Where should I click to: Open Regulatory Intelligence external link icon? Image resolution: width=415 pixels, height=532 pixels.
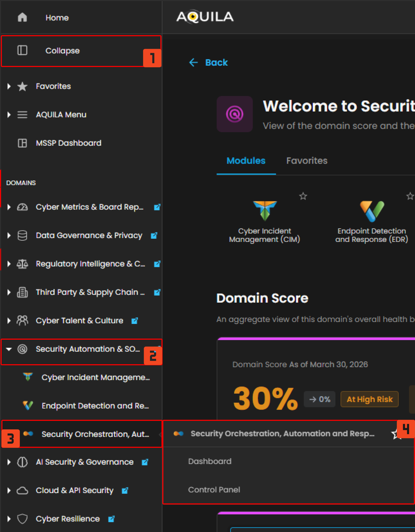pyautogui.click(x=157, y=264)
